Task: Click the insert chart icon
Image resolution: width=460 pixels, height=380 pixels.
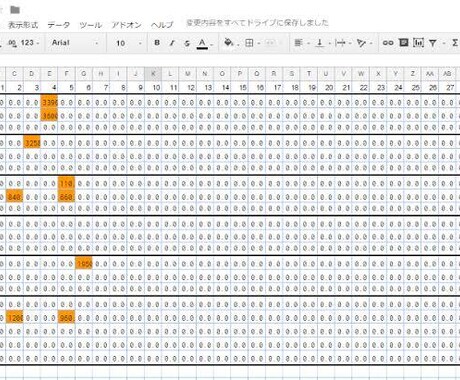Action: click(x=418, y=43)
